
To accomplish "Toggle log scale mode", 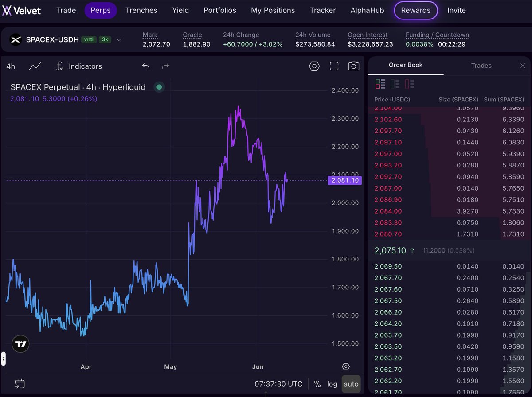I will click(332, 384).
